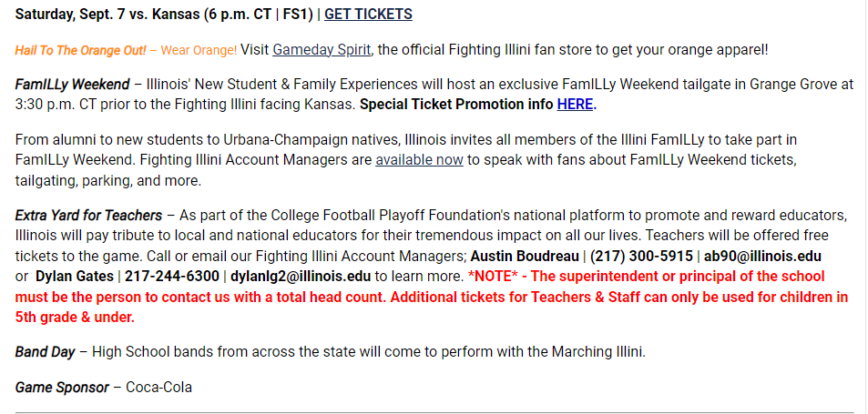Click the italic 'FamILLy Weekend' heading
Image resolution: width=868 pixels, height=414 pixels.
click(72, 84)
